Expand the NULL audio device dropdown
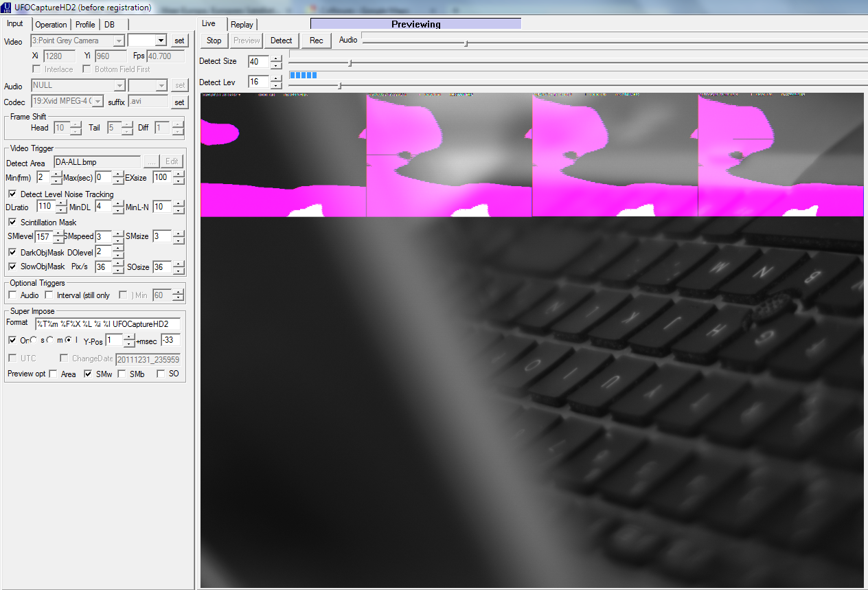This screenshot has height=590, width=868. click(x=117, y=85)
